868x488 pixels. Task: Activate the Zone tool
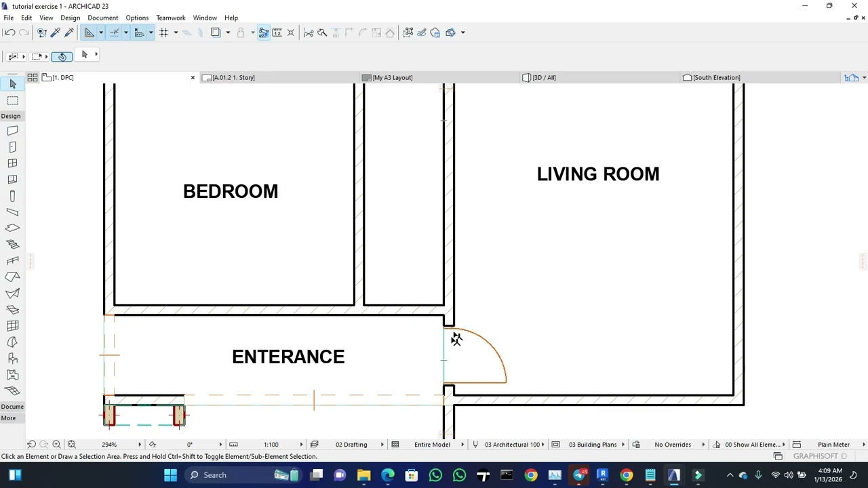[x=12, y=375]
